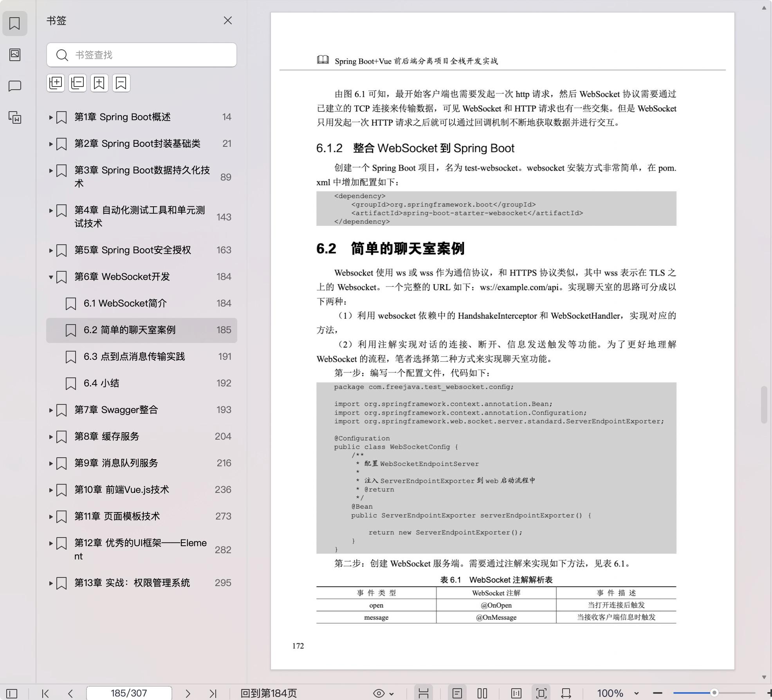Click page number 143 of chapter 4

click(x=224, y=217)
